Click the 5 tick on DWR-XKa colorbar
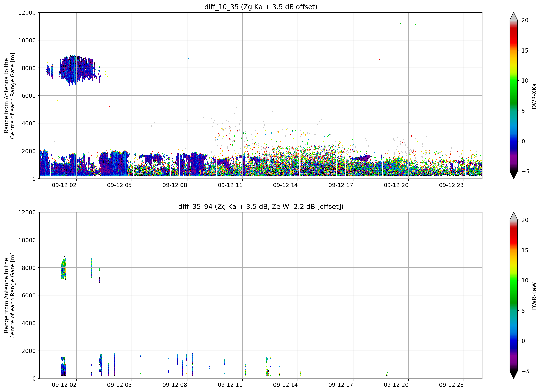The image size is (541, 392). [x=523, y=111]
